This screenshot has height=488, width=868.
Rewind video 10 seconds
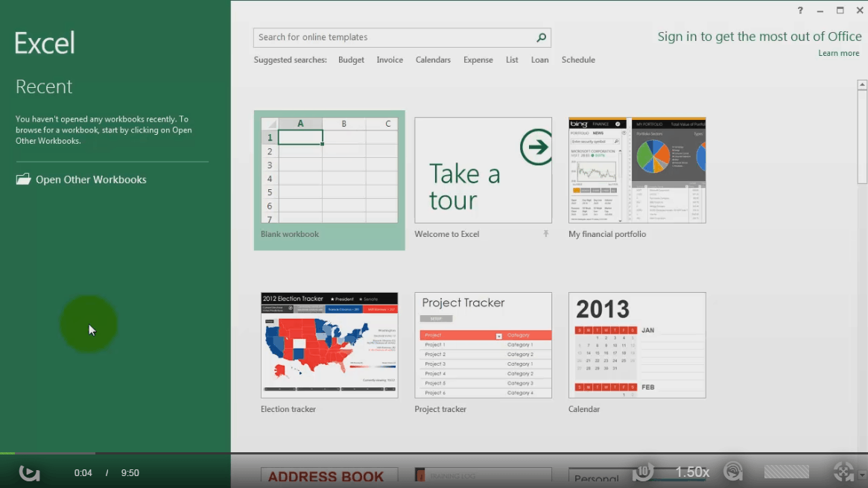click(643, 472)
